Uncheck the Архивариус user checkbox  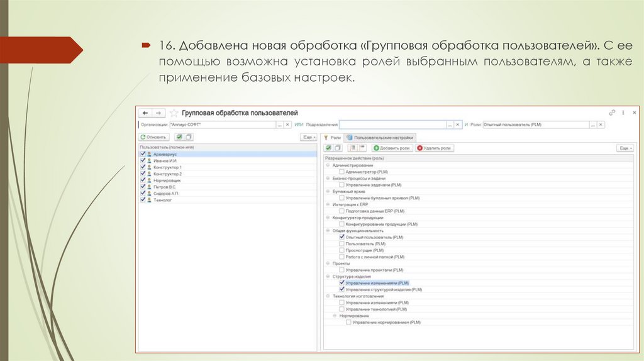point(143,154)
